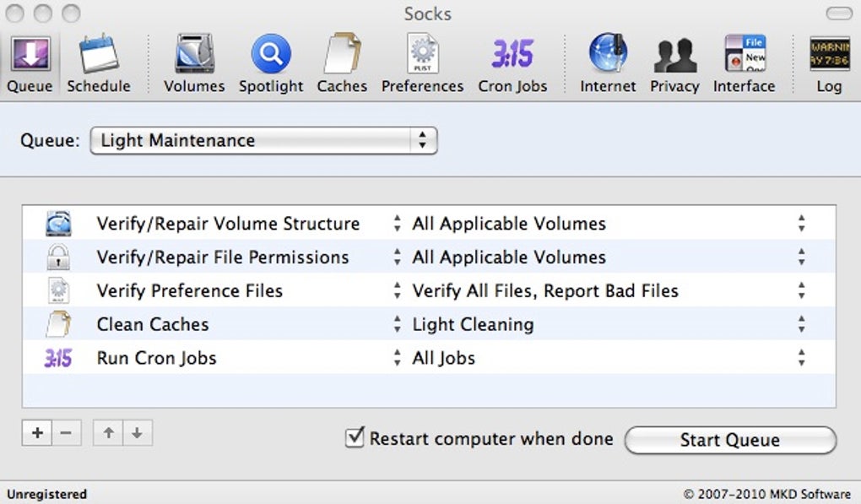The image size is (861, 504).
Task: Uncheck Restart computer when done
Action: (x=355, y=438)
